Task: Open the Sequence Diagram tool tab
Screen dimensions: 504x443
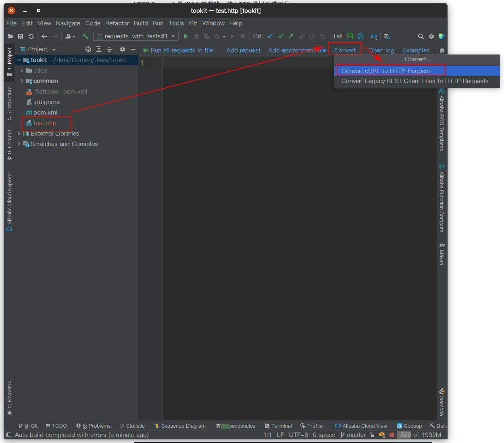Action: click(x=180, y=426)
